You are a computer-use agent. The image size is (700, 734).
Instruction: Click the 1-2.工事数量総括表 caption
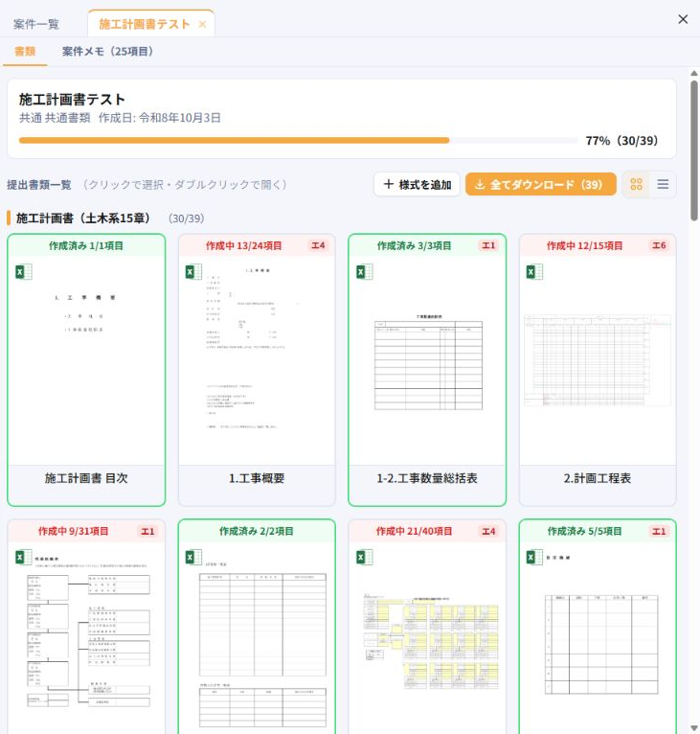427,478
